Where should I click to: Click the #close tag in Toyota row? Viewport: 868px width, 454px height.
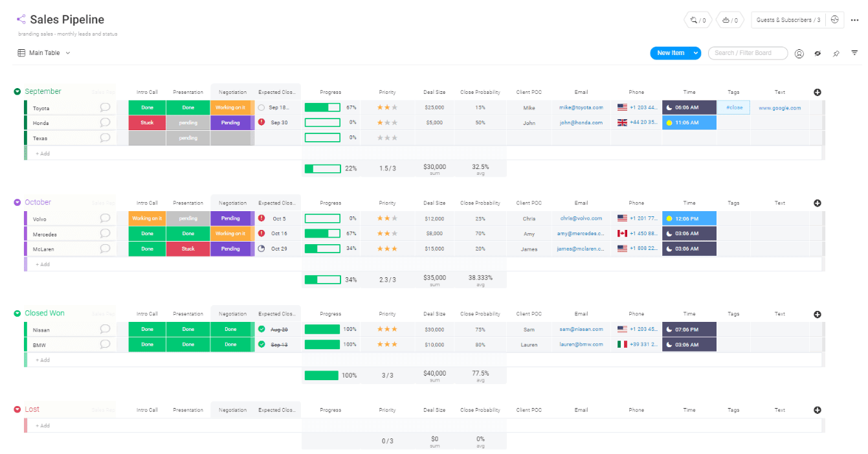734,108
